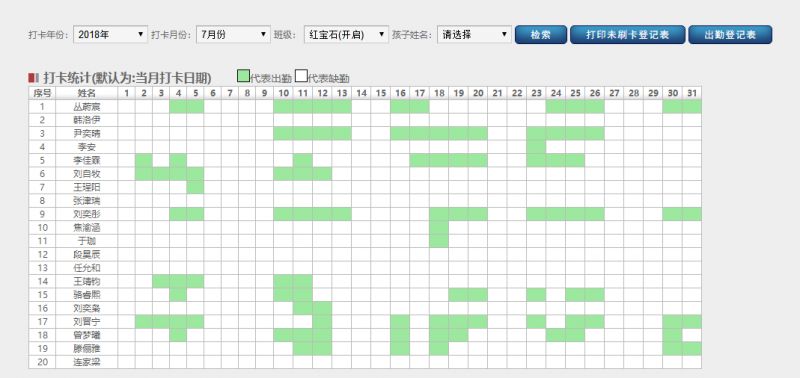Image resolution: width=800 pixels, height=378 pixels.
Task: Click row 18's empty cell on day 31
Action: (x=692, y=335)
